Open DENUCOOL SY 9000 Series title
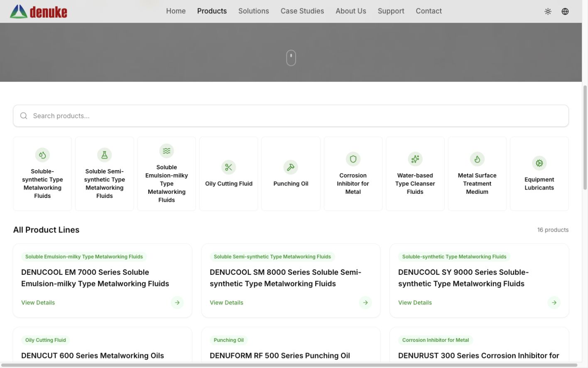 point(463,278)
